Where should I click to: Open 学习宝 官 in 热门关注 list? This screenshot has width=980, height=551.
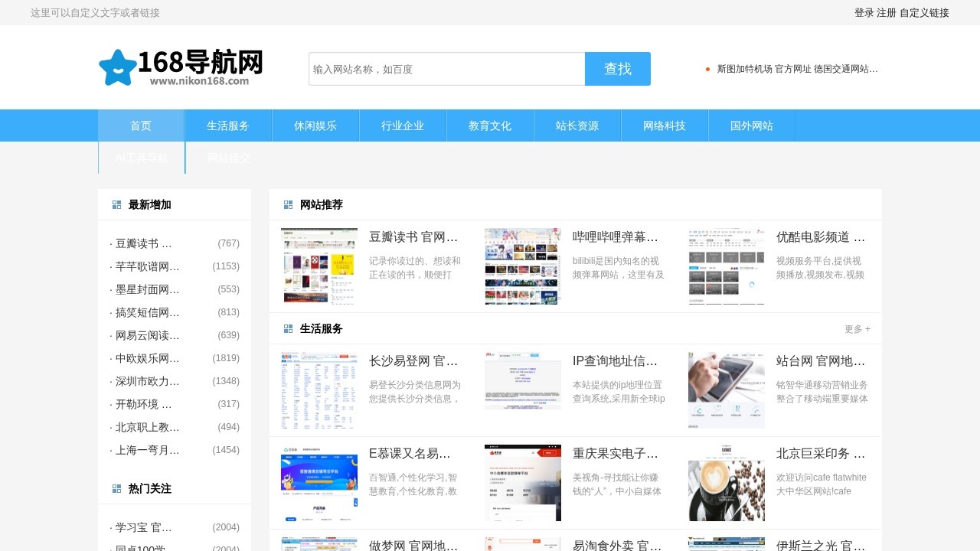[x=144, y=527]
